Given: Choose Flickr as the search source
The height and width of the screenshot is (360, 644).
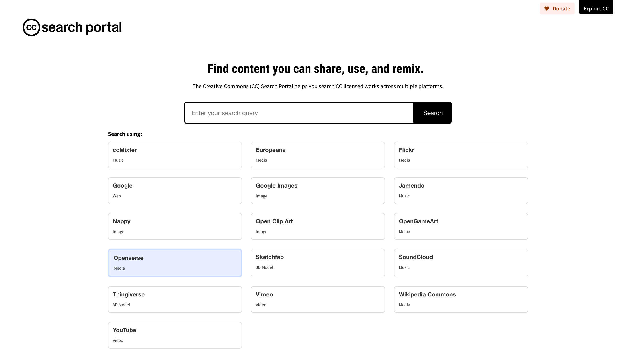Looking at the screenshot, I should coord(461,155).
